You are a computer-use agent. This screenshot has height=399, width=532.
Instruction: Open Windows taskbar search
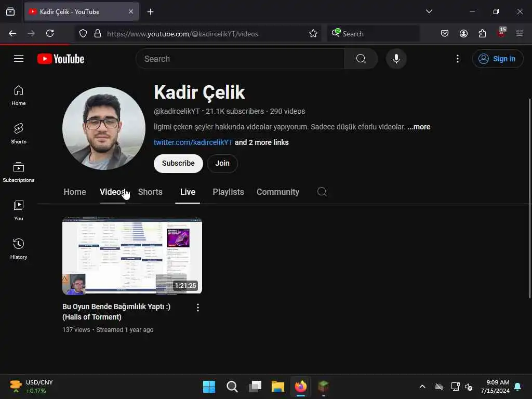pos(232,387)
